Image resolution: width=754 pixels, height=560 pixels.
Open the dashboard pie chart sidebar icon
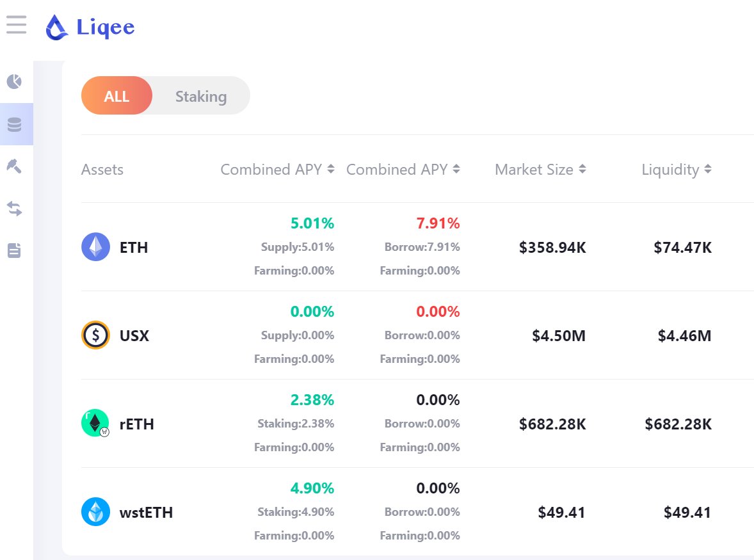pyautogui.click(x=15, y=82)
